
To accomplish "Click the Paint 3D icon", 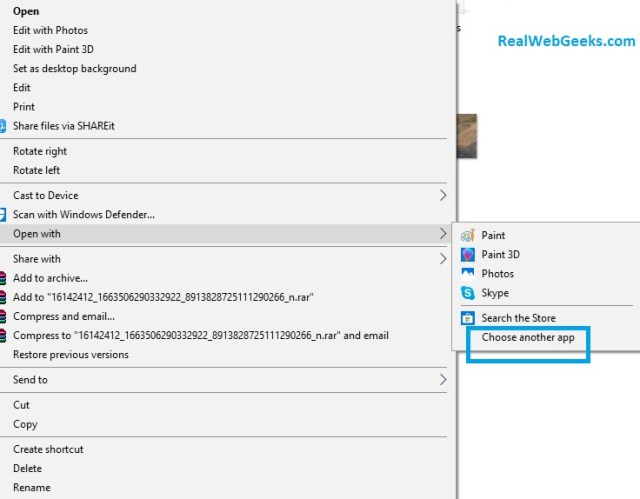I will click(467, 255).
